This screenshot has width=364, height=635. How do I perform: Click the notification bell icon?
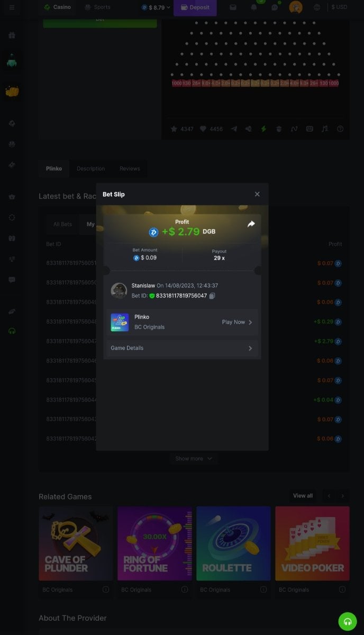[253, 7]
